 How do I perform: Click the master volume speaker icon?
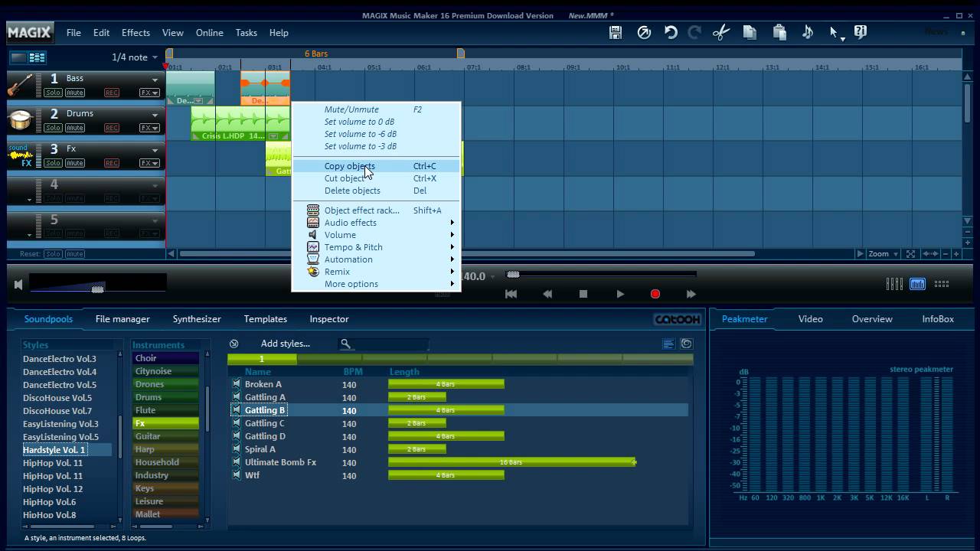(x=18, y=285)
